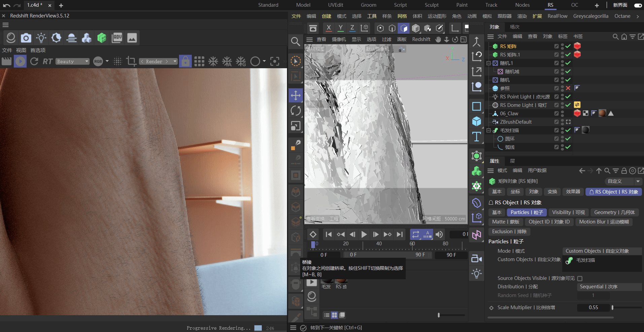Open the Object ID | 对象 ID tab
644x332 pixels.
coord(549,222)
